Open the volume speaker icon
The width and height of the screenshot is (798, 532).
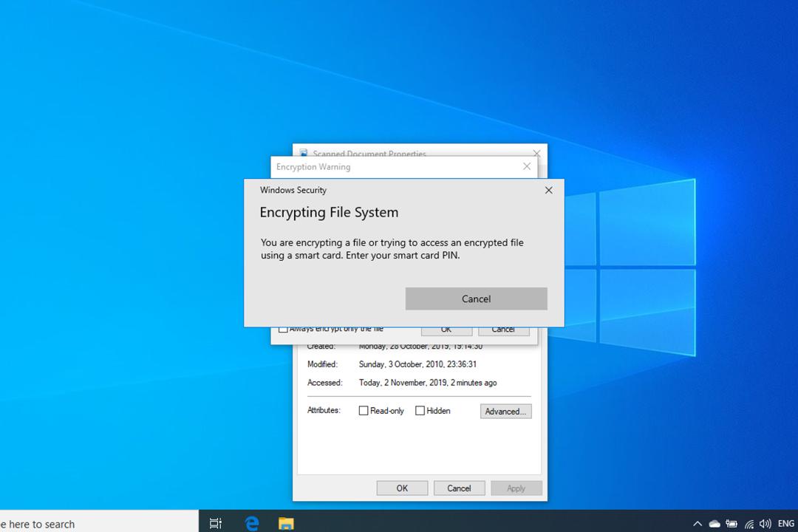765,523
